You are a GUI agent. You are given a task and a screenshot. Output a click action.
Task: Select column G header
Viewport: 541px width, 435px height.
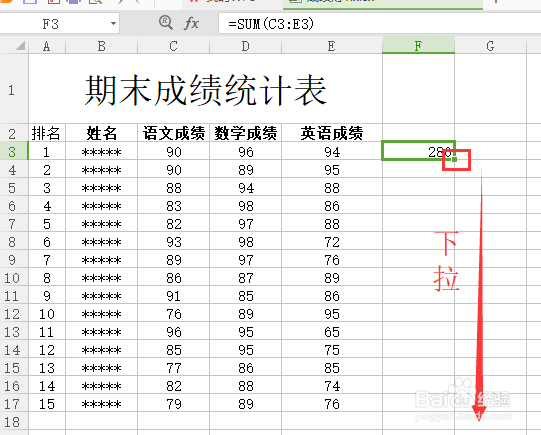(490, 46)
